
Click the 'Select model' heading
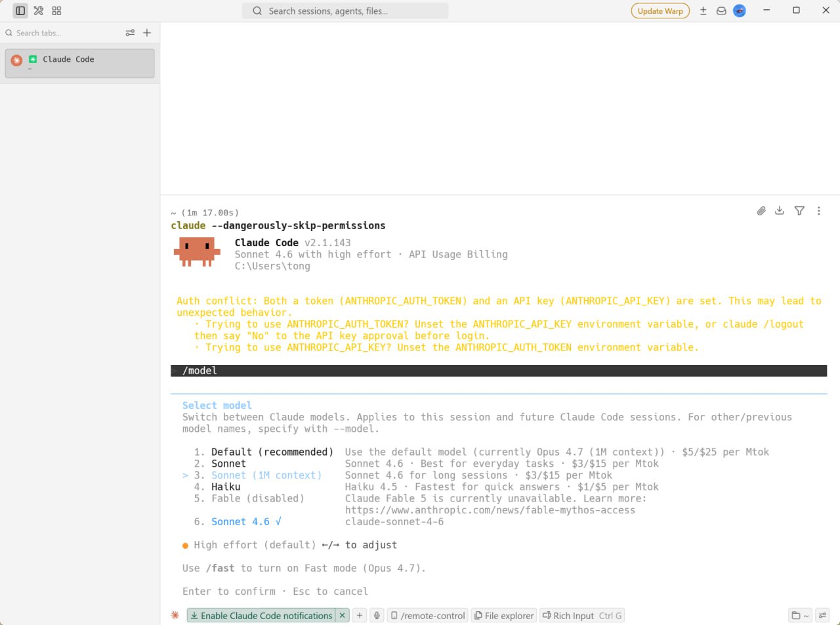coord(217,406)
